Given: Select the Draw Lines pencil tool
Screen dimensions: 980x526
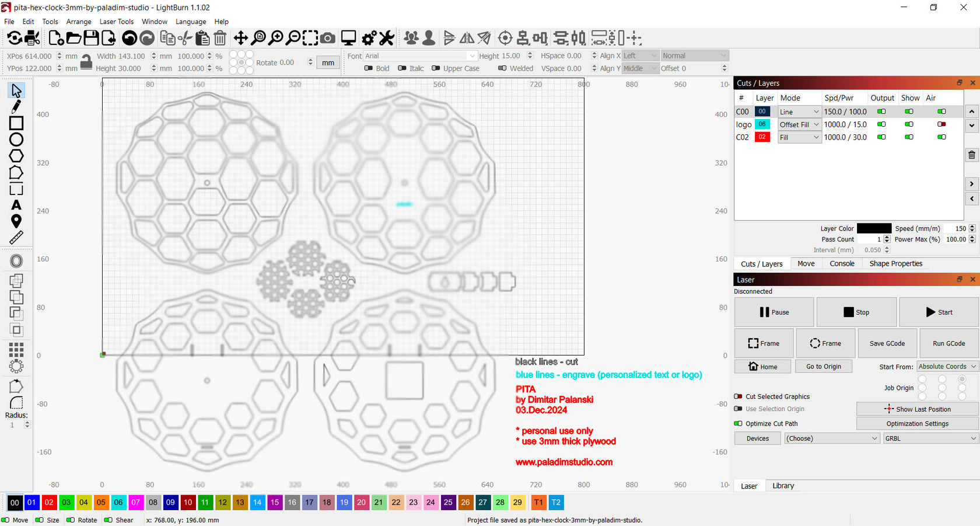Looking at the screenshot, I should (16, 107).
